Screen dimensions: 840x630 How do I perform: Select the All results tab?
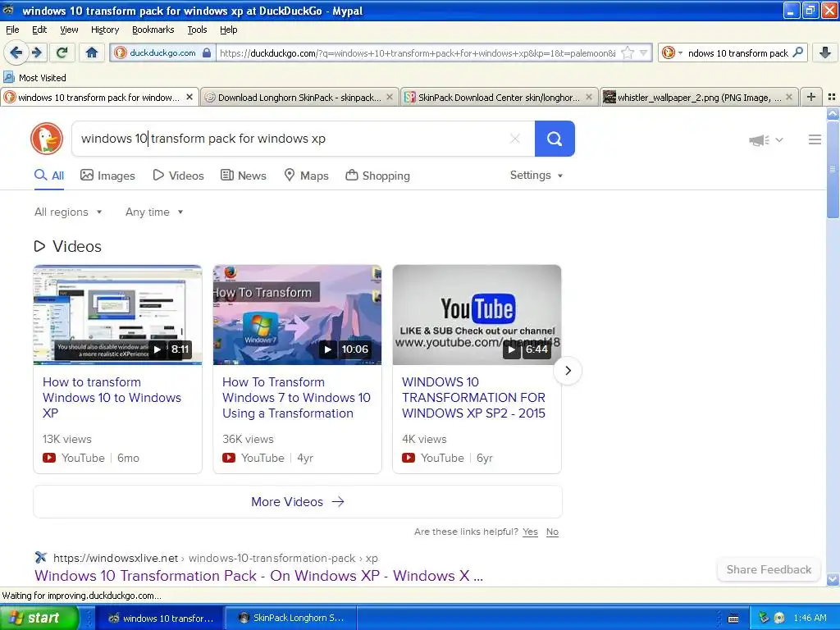click(x=49, y=176)
